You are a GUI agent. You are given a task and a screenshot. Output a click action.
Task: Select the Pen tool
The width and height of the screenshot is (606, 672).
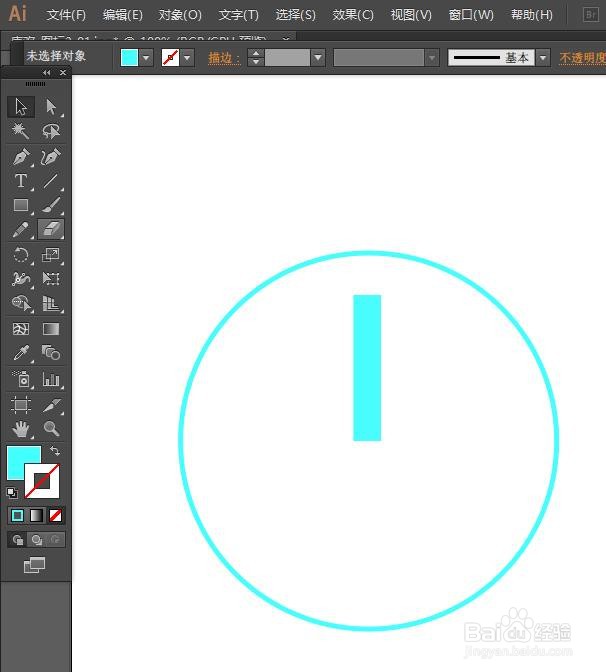[x=21, y=156]
